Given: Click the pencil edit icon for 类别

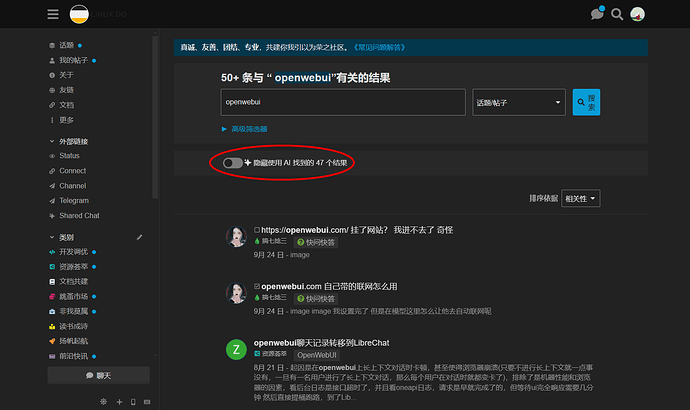Looking at the screenshot, I should tap(139, 237).
